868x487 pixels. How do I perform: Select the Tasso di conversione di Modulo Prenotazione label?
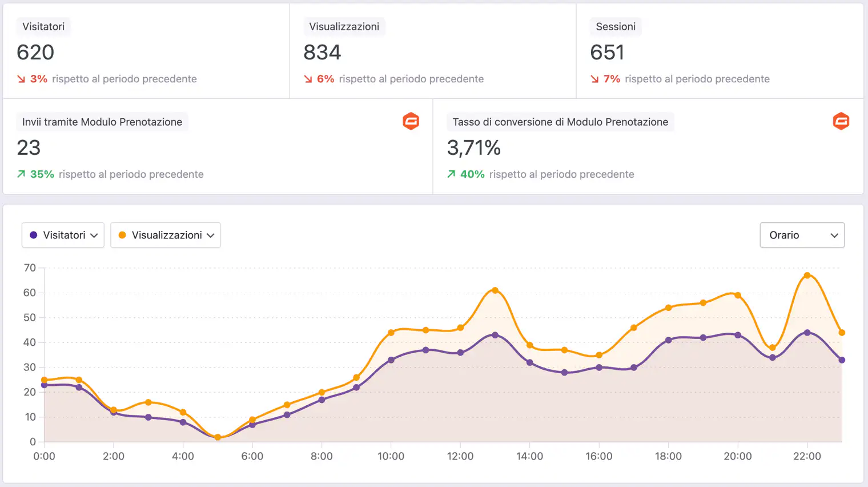560,122
